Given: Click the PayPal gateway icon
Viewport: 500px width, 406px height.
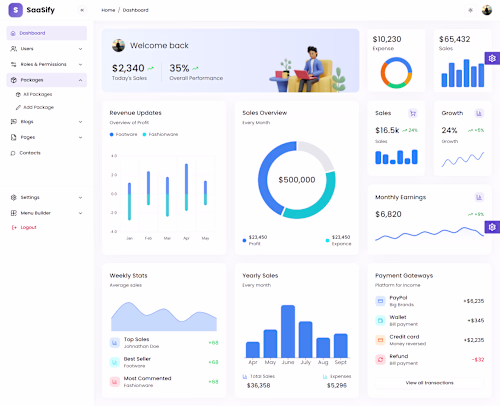Looking at the screenshot, I should (380, 301).
